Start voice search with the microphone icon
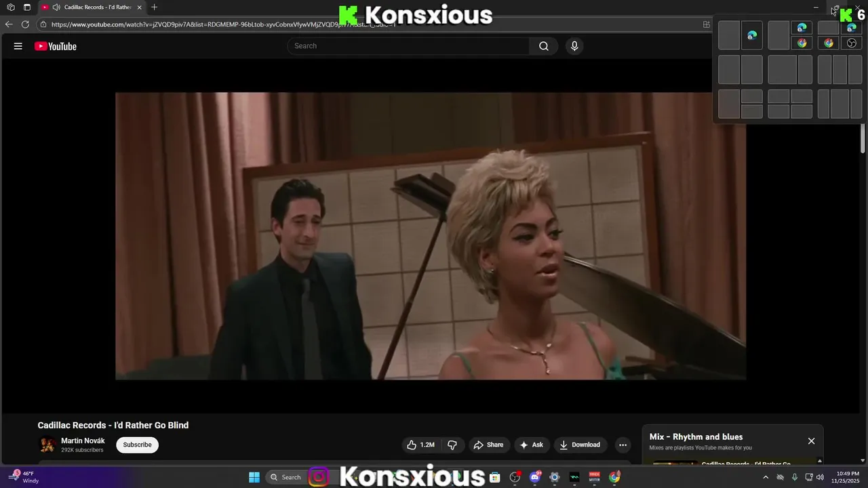 click(574, 46)
